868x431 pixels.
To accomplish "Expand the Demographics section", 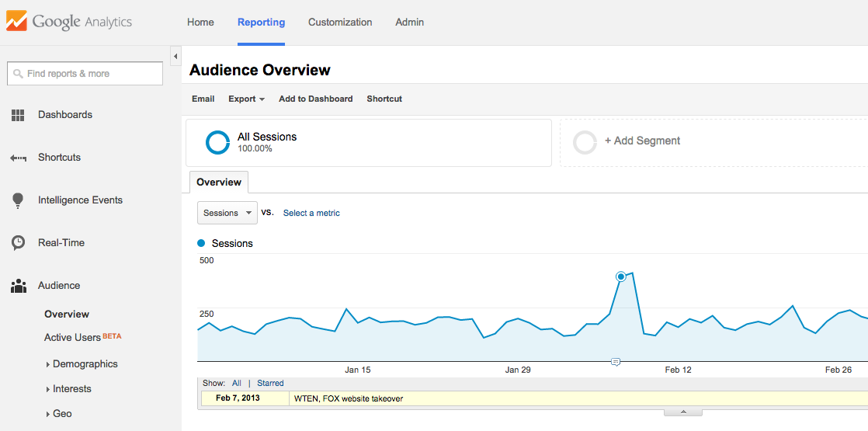I will 85,363.
